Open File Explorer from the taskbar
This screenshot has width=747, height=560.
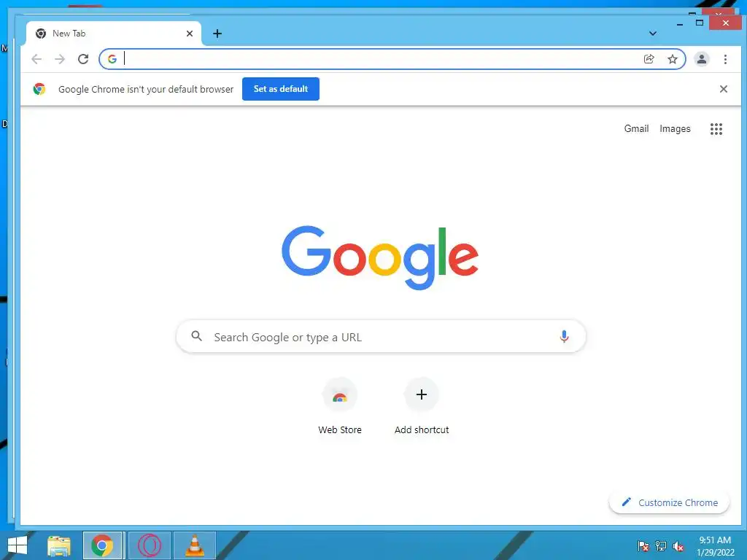(x=59, y=545)
